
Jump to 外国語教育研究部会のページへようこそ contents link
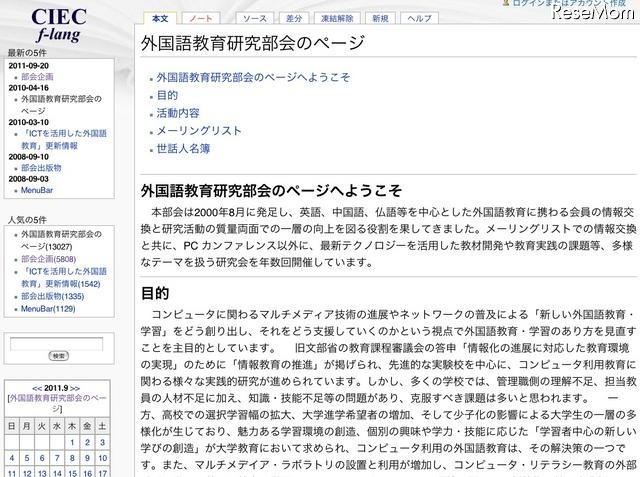(253, 77)
